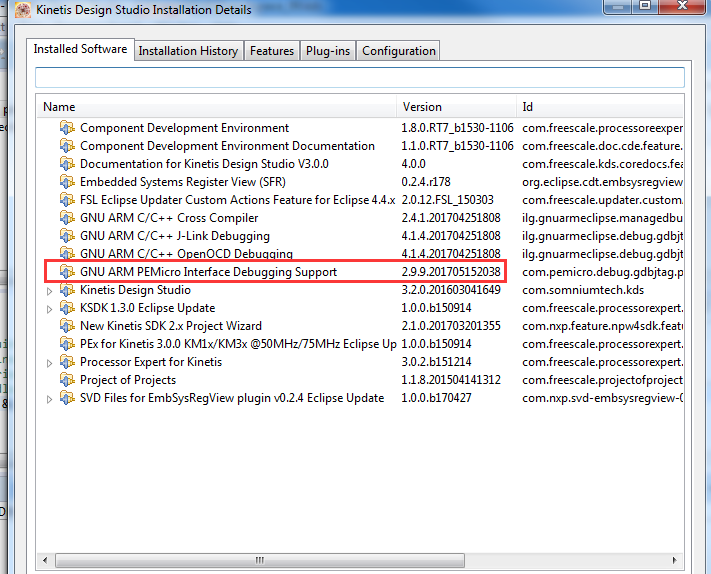Viewport: 711px width, 574px height.
Task: Click the GNU ARM OpenOCD Debugging icon
Action: pos(67,253)
